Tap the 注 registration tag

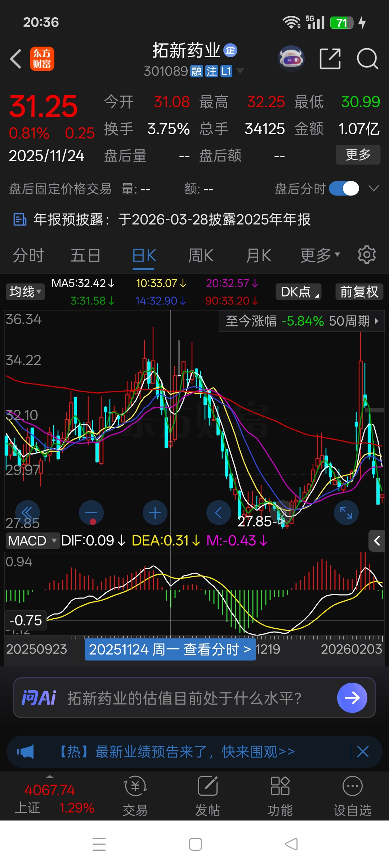click(211, 71)
